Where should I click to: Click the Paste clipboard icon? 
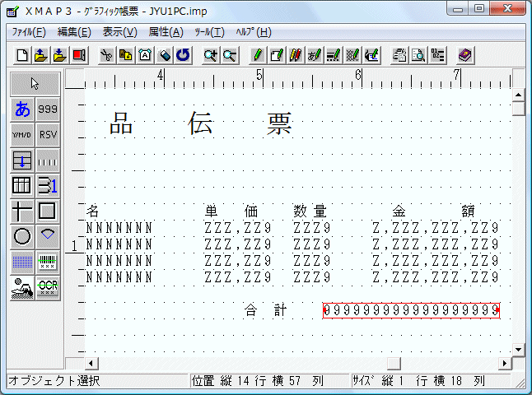(145, 55)
